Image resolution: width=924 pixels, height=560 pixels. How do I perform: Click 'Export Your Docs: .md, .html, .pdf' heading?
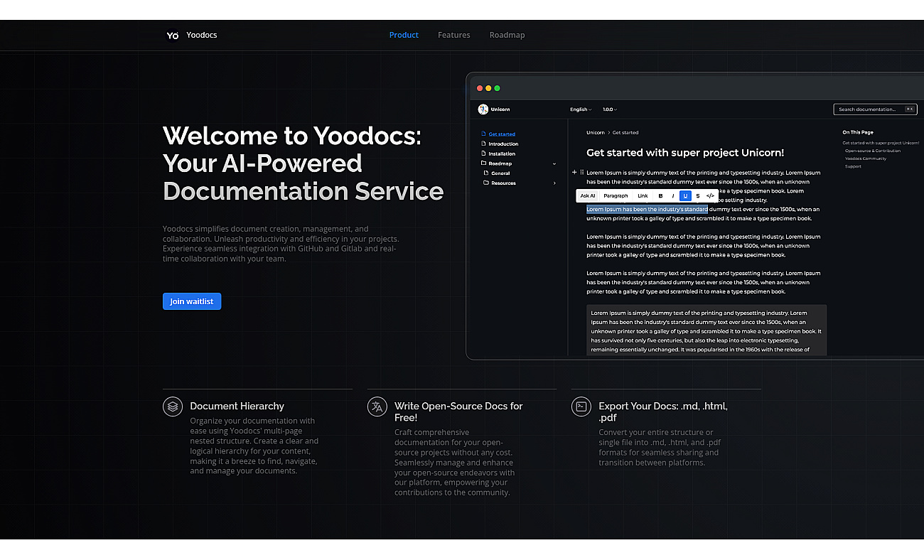click(x=663, y=412)
